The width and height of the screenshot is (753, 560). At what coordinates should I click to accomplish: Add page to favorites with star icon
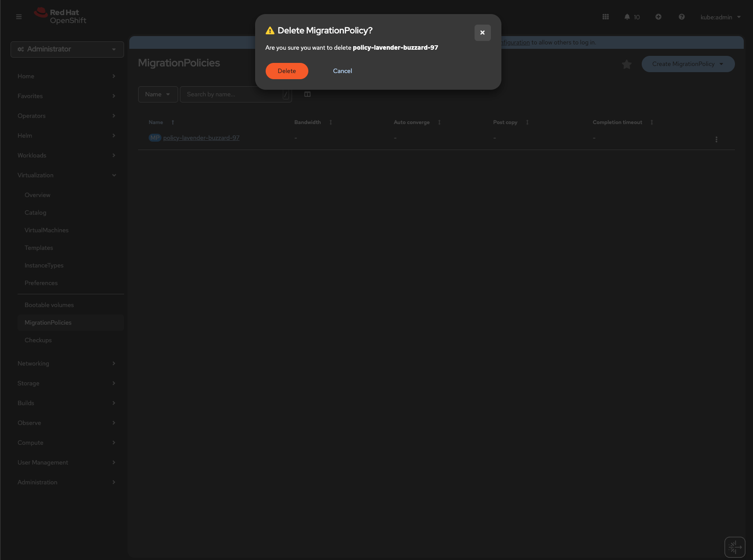627,64
